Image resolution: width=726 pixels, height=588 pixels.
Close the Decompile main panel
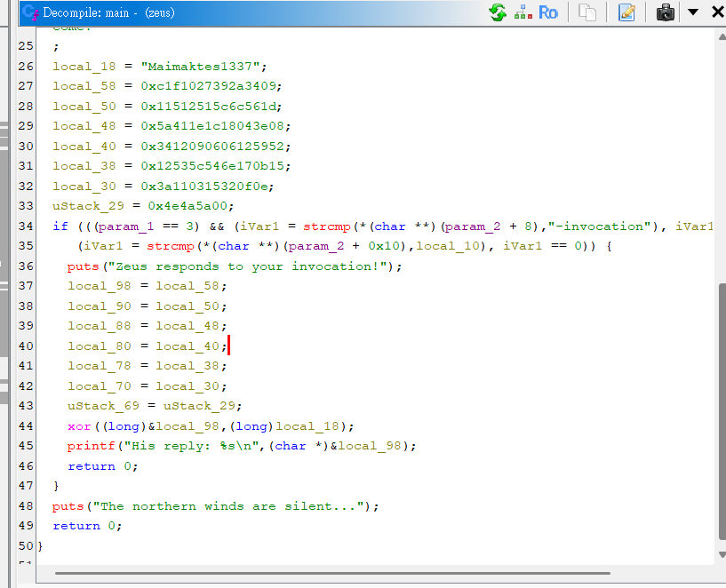(x=718, y=12)
